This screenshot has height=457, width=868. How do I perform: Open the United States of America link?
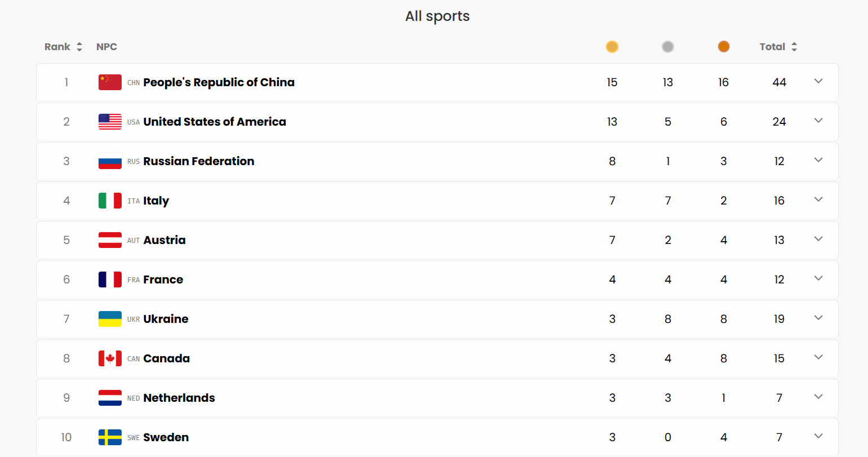(215, 122)
